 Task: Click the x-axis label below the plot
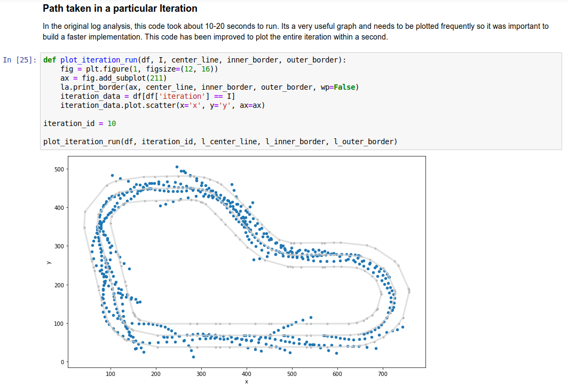coord(246,382)
